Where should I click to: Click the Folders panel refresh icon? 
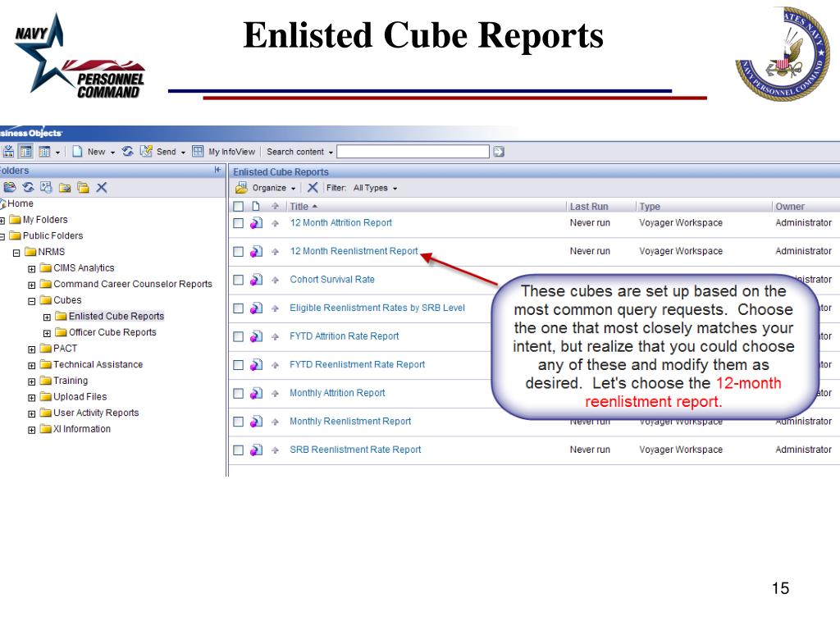click(29, 187)
